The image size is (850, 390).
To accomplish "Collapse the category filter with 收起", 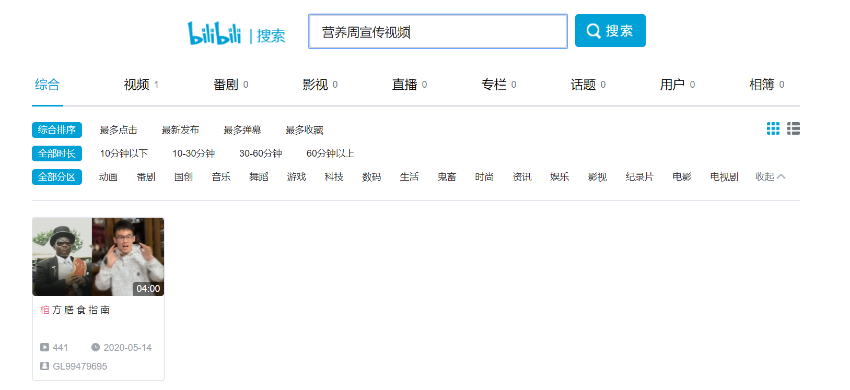I will pos(770,177).
